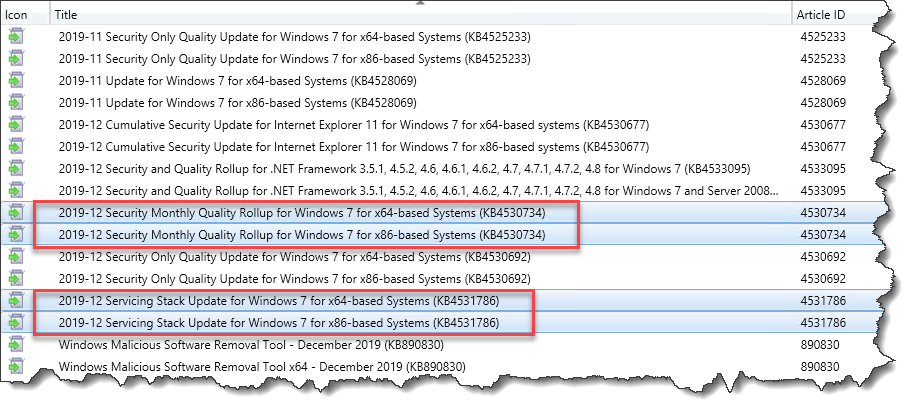Click the icon for Malicious Software Removal Tool x64
Screen dimensions: 919x416
point(16,367)
